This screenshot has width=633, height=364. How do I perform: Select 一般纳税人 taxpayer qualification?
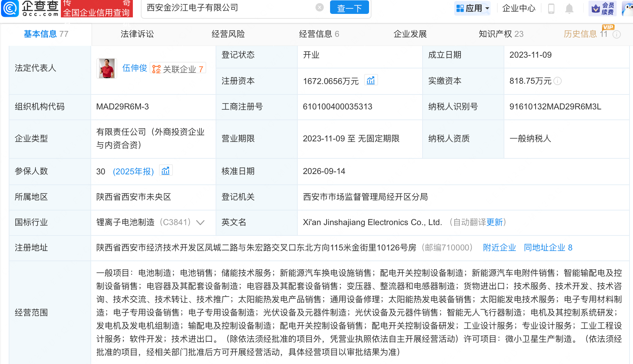point(530,139)
